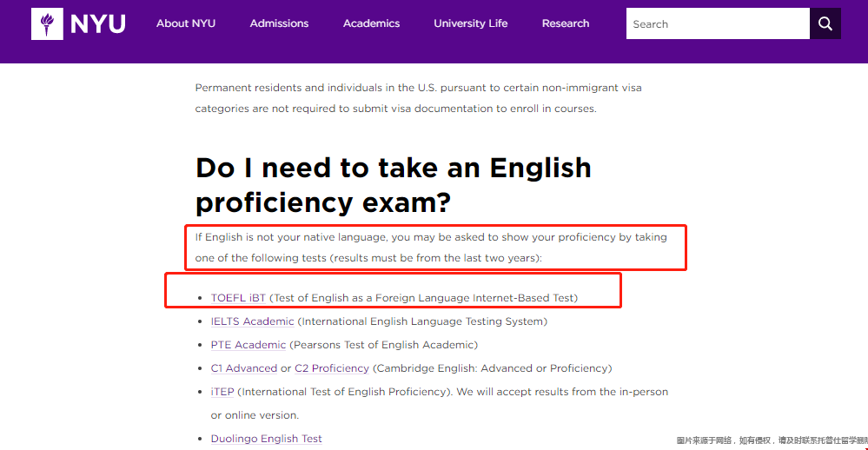Click the text 'one of the following tests'
Image resolution: width=868 pixels, height=450 pixels.
coord(261,258)
